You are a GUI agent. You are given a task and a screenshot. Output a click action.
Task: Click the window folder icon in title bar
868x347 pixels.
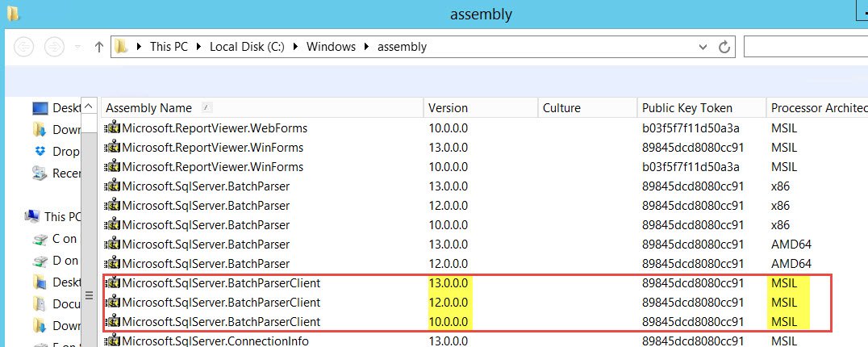[x=13, y=14]
